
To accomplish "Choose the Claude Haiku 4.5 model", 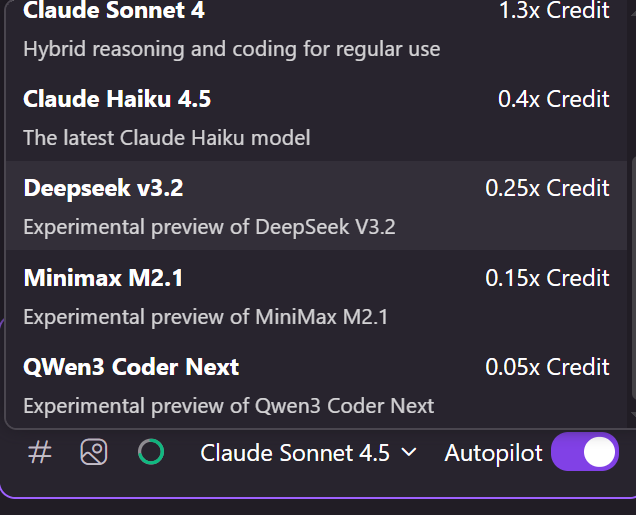I will [117, 99].
